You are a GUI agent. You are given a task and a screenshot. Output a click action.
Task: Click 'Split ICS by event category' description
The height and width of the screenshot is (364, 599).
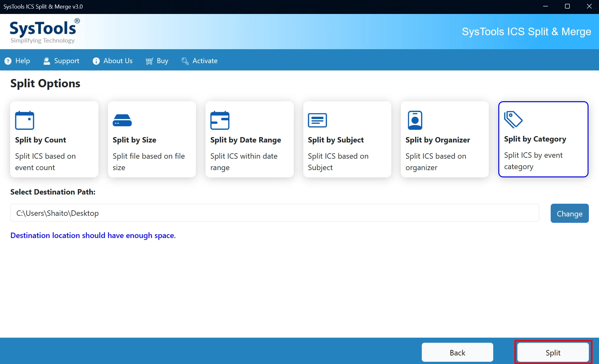coord(533,161)
